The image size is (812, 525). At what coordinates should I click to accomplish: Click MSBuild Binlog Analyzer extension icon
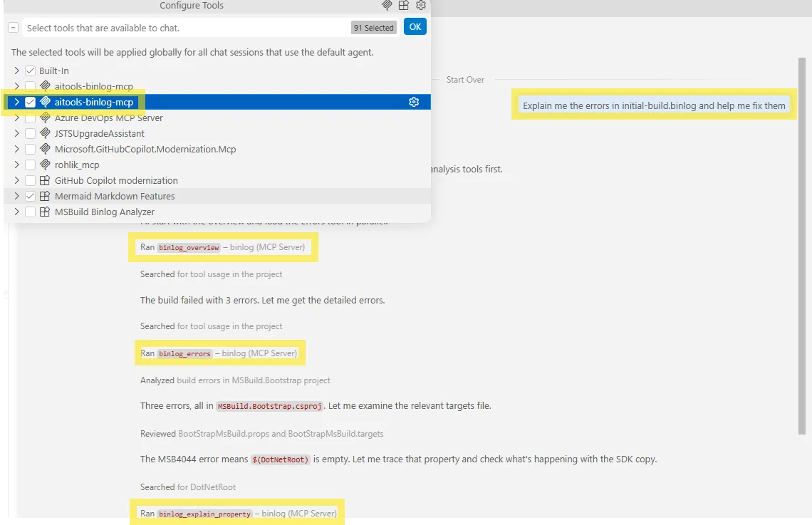[45, 212]
